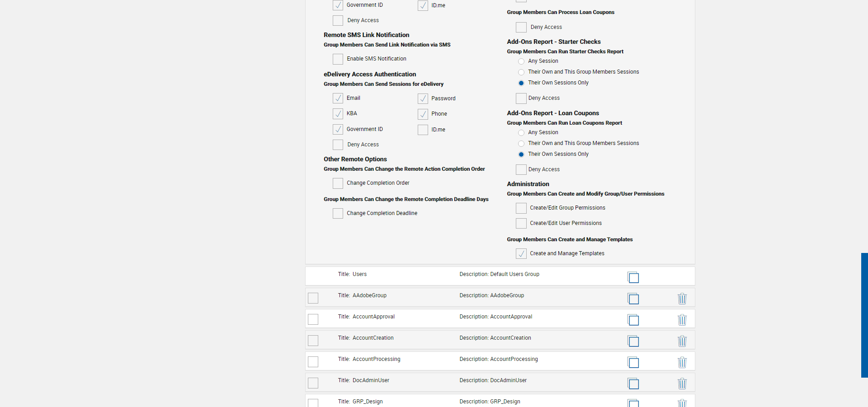Uncheck Password under eDelivery Access Authentication

[423, 98]
